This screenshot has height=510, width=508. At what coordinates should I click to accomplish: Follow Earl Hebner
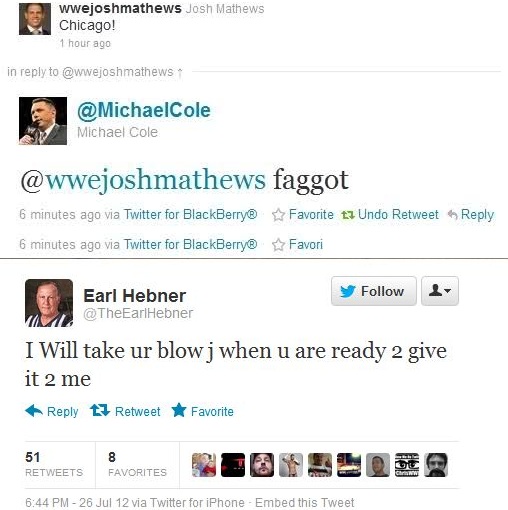click(374, 291)
